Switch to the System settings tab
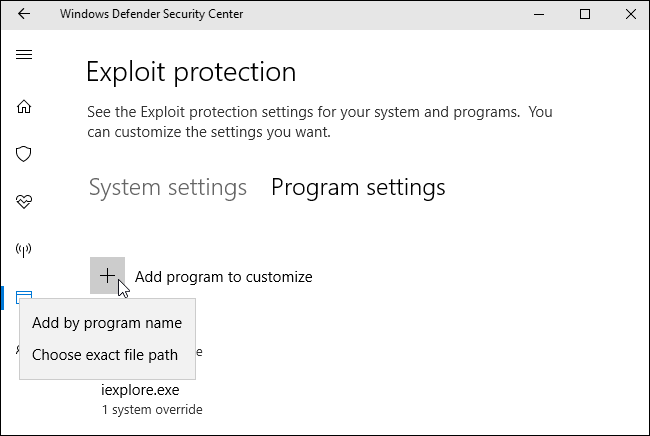The image size is (650, 436). [x=167, y=187]
